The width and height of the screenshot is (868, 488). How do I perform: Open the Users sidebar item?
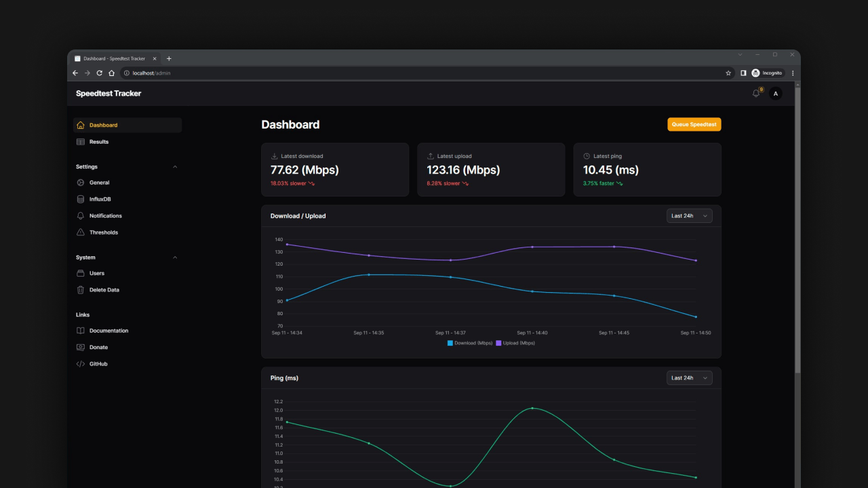point(97,273)
